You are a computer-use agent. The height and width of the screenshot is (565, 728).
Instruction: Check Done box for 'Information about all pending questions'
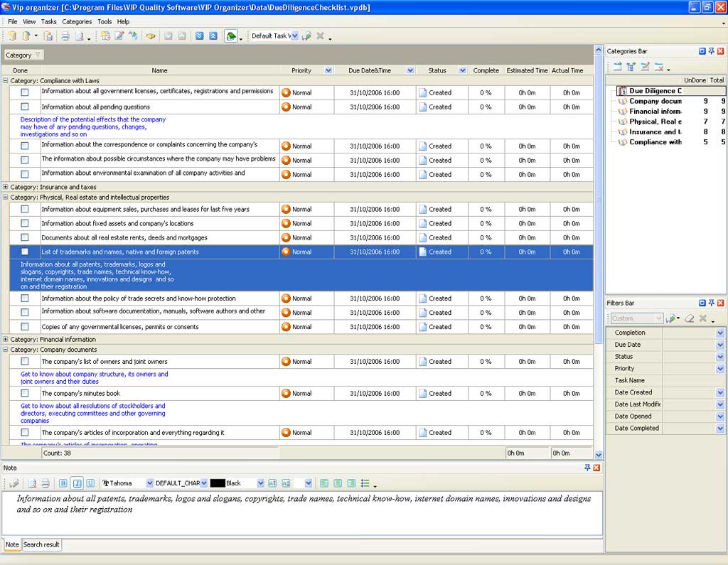click(25, 107)
